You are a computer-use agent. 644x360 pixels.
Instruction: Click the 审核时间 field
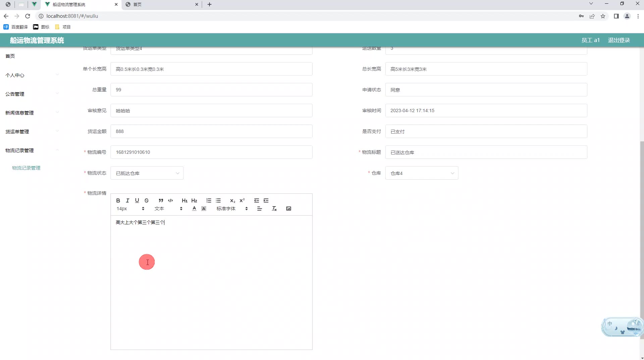click(486, 110)
